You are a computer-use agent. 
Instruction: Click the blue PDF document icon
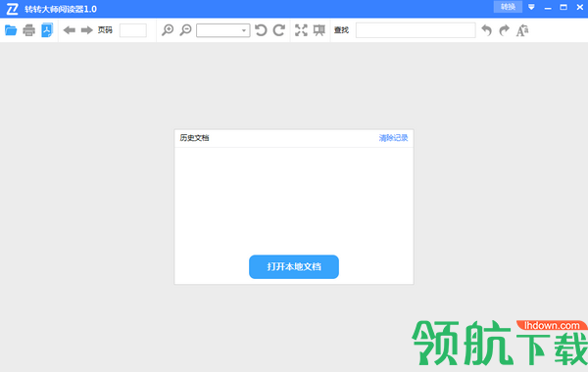(x=47, y=30)
